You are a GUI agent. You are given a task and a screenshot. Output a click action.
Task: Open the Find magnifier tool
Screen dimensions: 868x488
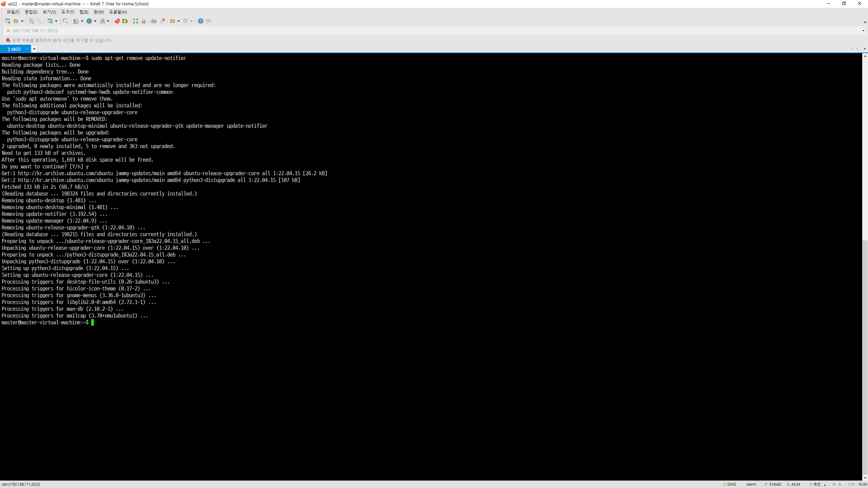click(x=65, y=21)
